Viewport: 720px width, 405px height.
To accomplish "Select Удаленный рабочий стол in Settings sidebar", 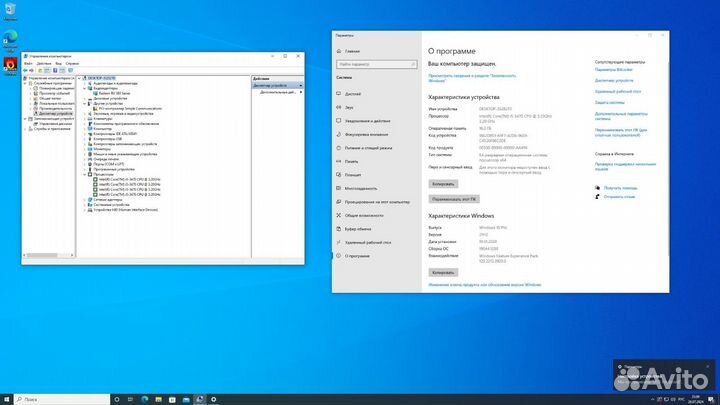I will pos(368,242).
